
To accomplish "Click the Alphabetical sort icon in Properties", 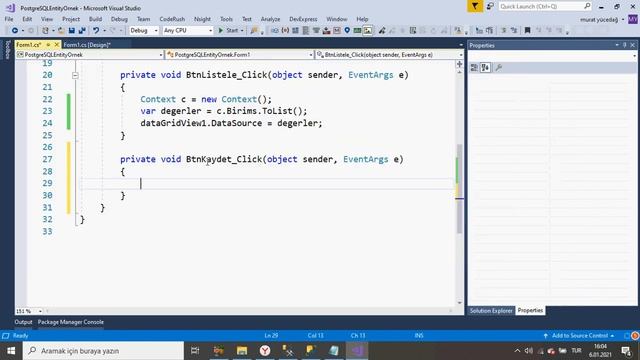I will [x=485, y=68].
